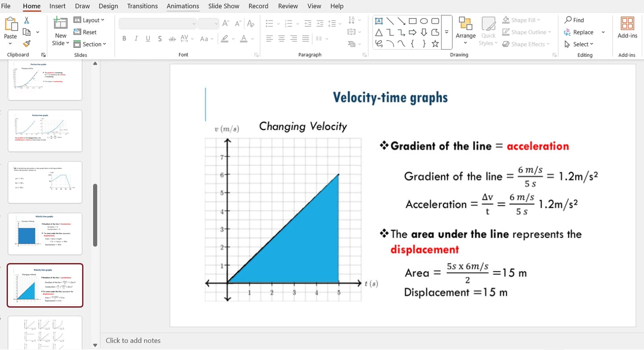Open the Slide Show menu
The width and height of the screenshot is (644, 350).
pos(223,6)
